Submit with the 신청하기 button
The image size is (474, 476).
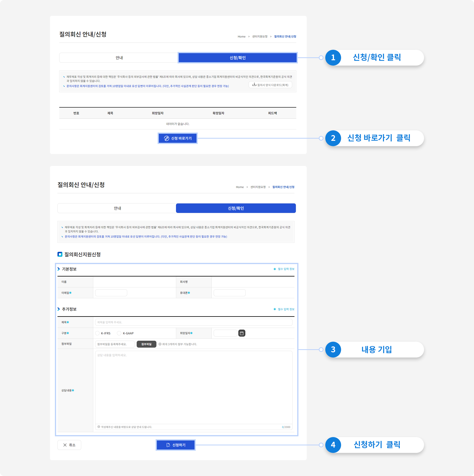pyautogui.click(x=176, y=445)
